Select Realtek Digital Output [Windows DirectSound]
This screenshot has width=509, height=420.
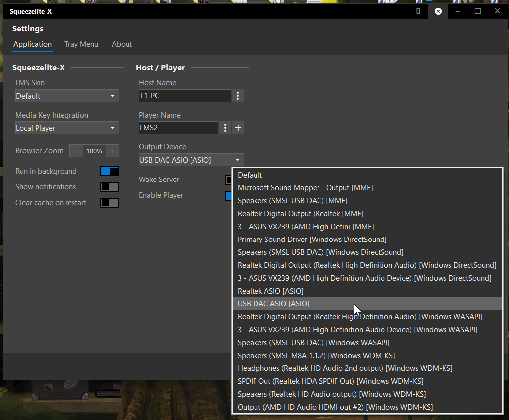(367, 265)
